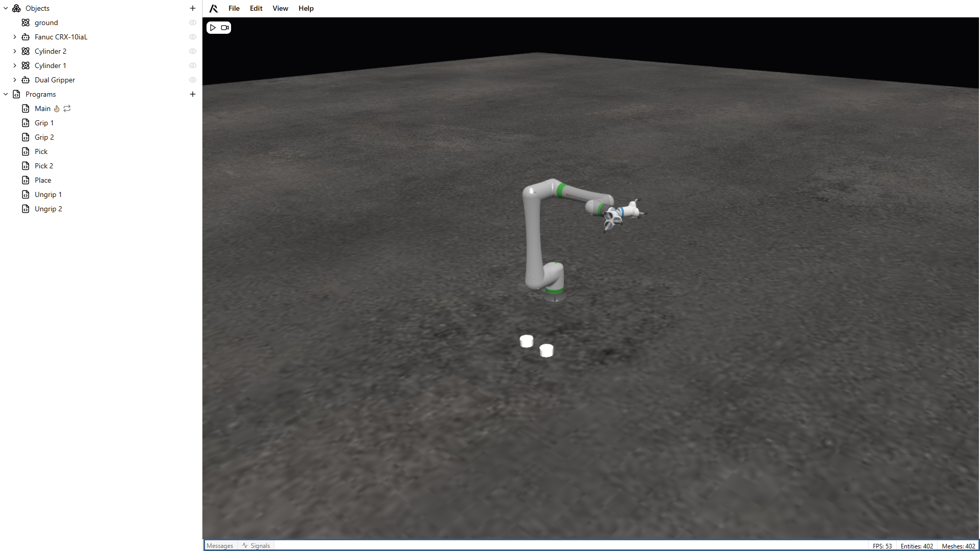Click the camera record icon

pos(225,28)
